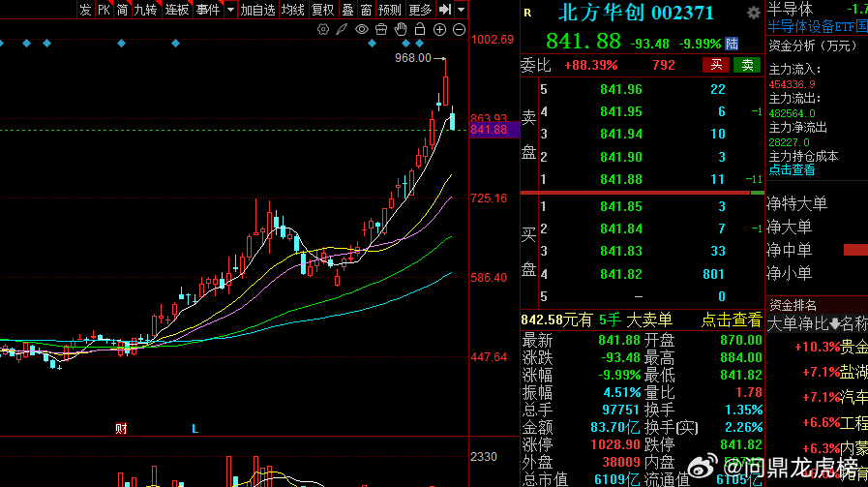
Task: Click buy level 4 volume 801
Action: (x=713, y=274)
